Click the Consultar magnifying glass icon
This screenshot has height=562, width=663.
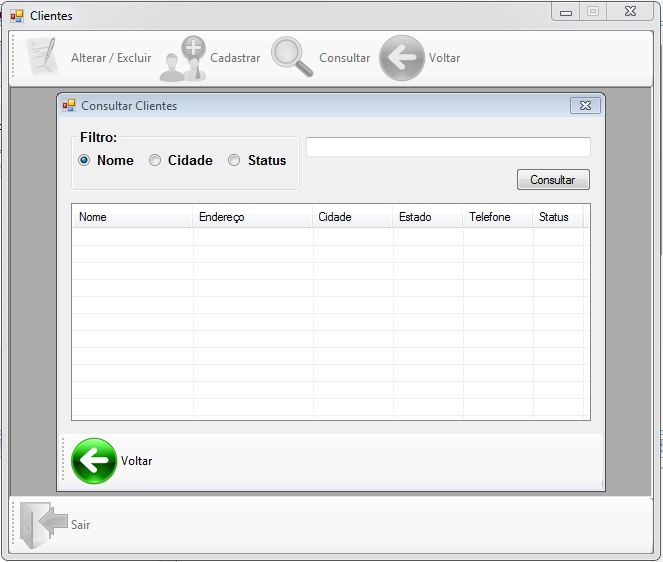(x=292, y=57)
